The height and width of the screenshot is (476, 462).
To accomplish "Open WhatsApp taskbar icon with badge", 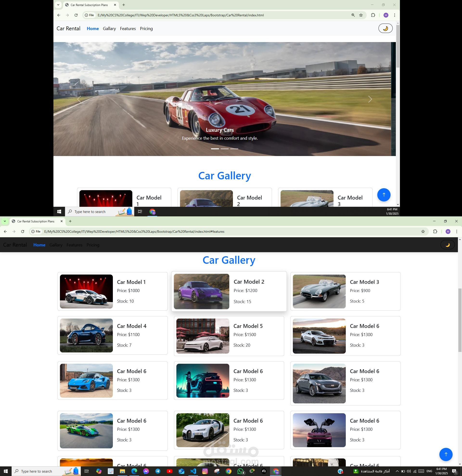I will (240, 471).
